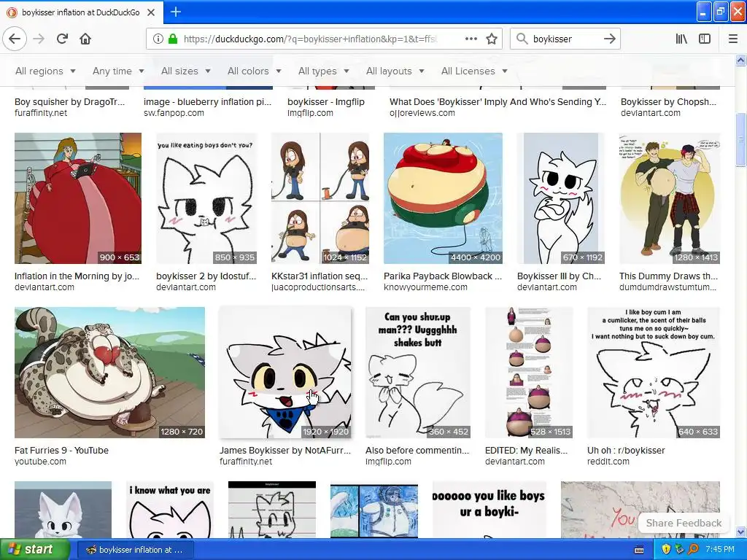Bookmark this page with the star
The height and width of the screenshot is (560, 747).
coord(492,39)
